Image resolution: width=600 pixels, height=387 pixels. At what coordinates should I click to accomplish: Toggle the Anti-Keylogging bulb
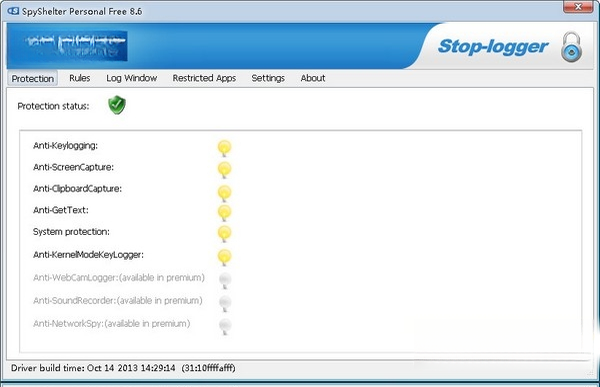[x=225, y=148]
